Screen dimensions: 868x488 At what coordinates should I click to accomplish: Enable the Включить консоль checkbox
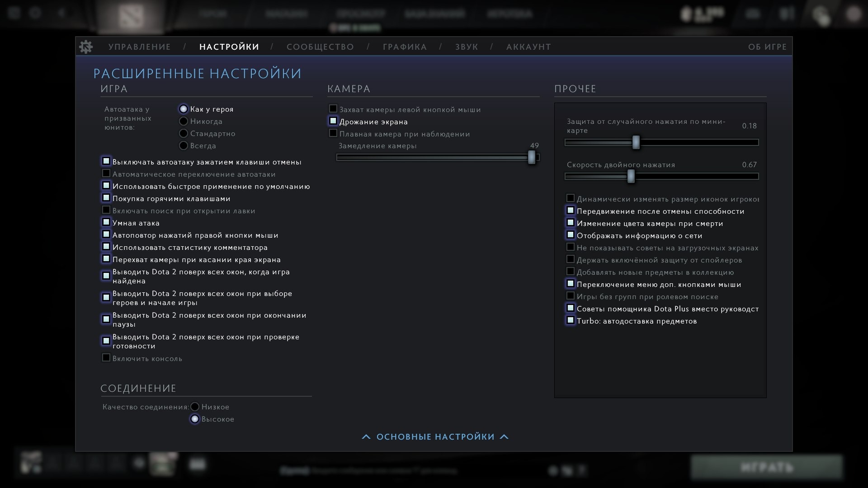(x=106, y=358)
